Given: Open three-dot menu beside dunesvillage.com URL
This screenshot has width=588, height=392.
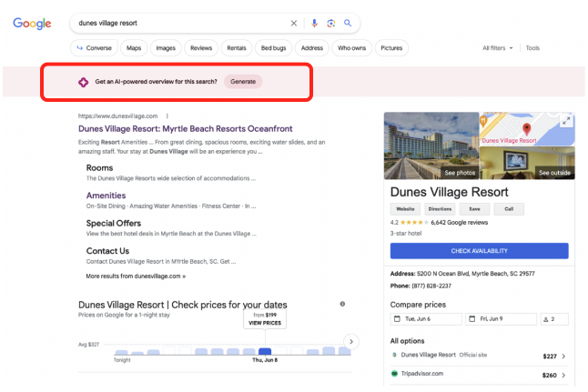Looking at the screenshot, I should click(x=167, y=116).
